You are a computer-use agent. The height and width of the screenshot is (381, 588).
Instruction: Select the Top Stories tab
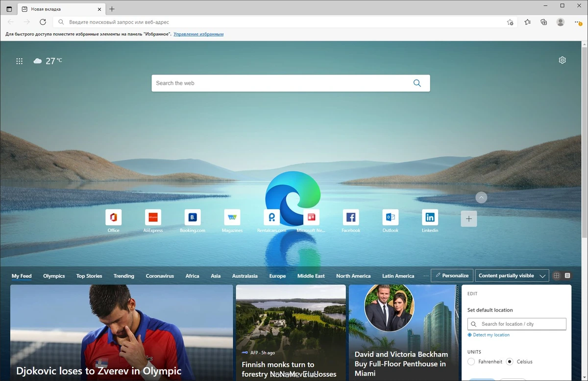(x=89, y=276)
